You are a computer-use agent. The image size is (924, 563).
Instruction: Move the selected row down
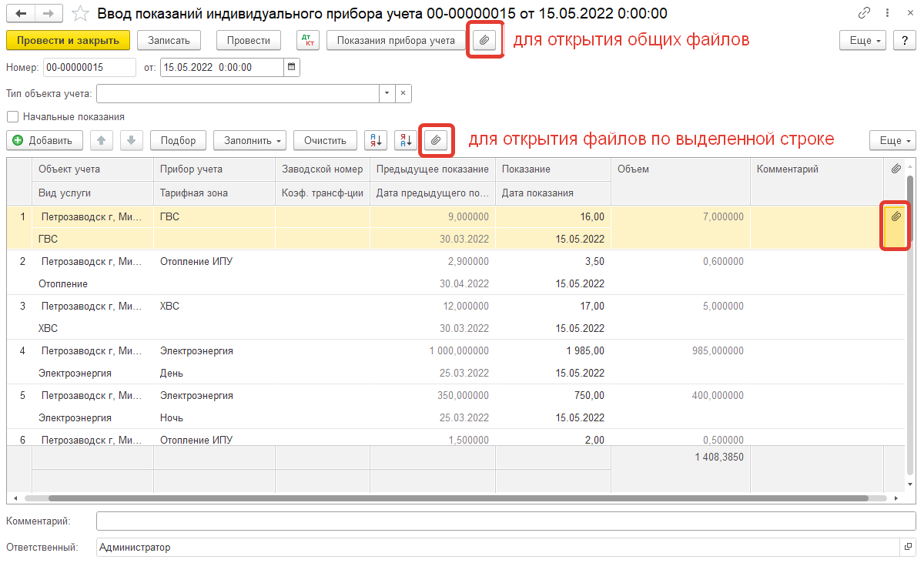click(131, 140)
